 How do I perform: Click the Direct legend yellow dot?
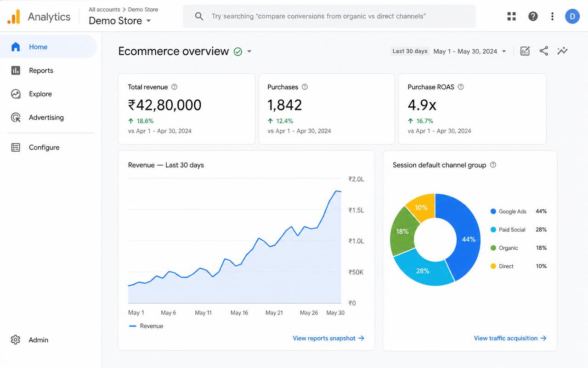click(x=493, y=266)
